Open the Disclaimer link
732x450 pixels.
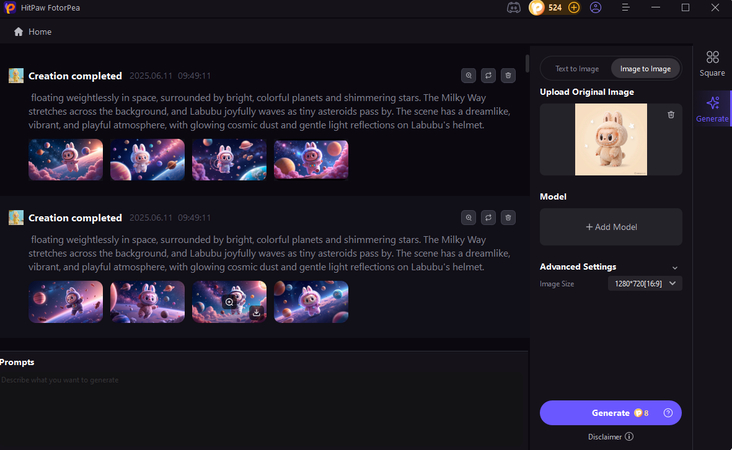click(610, 437)
